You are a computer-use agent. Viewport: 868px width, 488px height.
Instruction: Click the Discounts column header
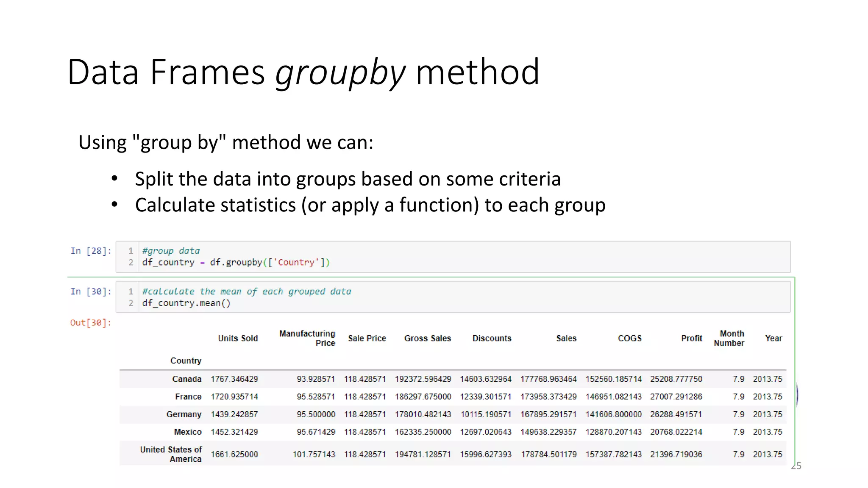(492, 338)
